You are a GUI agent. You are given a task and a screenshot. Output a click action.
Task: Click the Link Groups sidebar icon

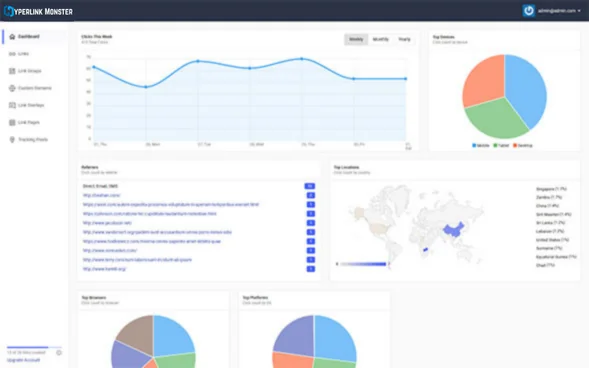tap(12, 71)
